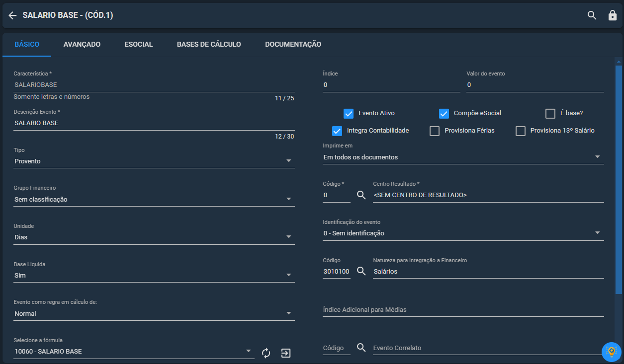Uncheck the Compõe eSocial checkbox
The height and width of the screenshot is (364, 624).
[444, 113]
